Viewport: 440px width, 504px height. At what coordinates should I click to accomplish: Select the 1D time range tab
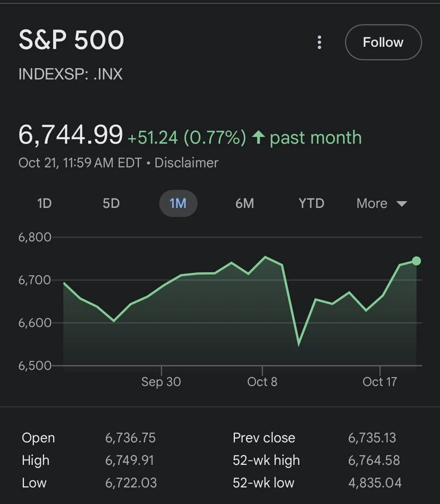pos(44,203)
